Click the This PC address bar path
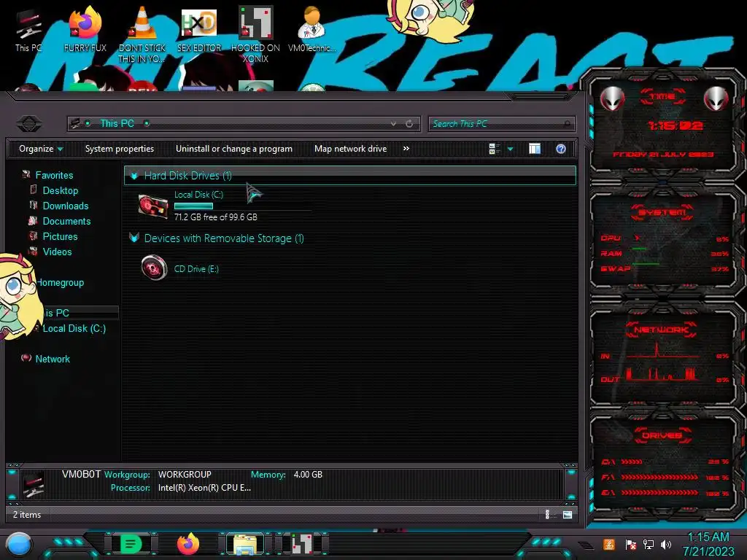Viewport: 747px width, 560px height. point(117,124)
